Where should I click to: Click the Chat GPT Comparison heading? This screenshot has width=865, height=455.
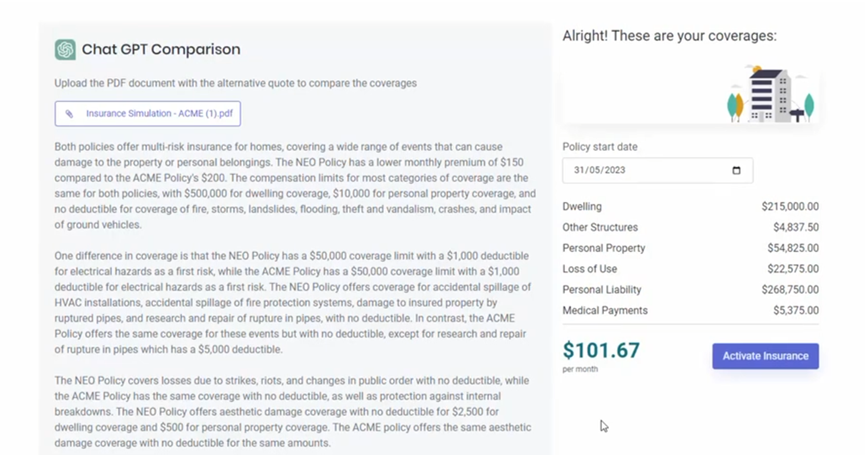161,50
